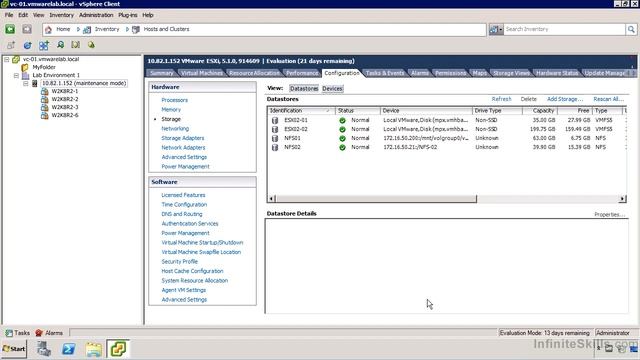
Task: Open the Windows Start button
Action: click(x=14, y=349)
